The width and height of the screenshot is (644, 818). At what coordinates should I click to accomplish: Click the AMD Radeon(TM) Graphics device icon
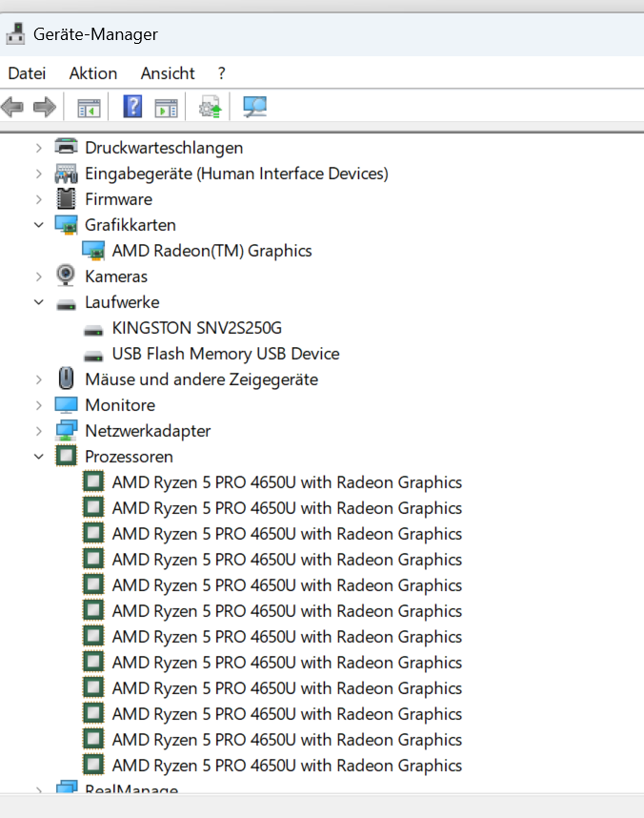click(93, 251)
